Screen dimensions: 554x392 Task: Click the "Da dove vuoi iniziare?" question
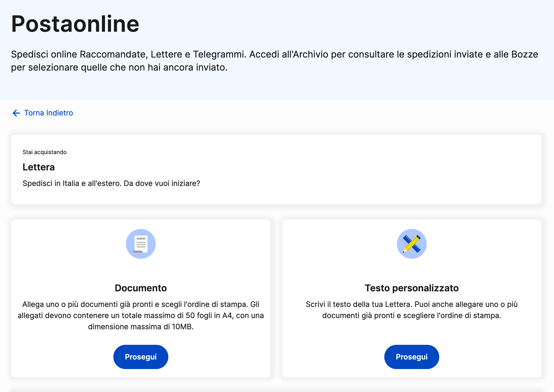[x=162, y=183]
